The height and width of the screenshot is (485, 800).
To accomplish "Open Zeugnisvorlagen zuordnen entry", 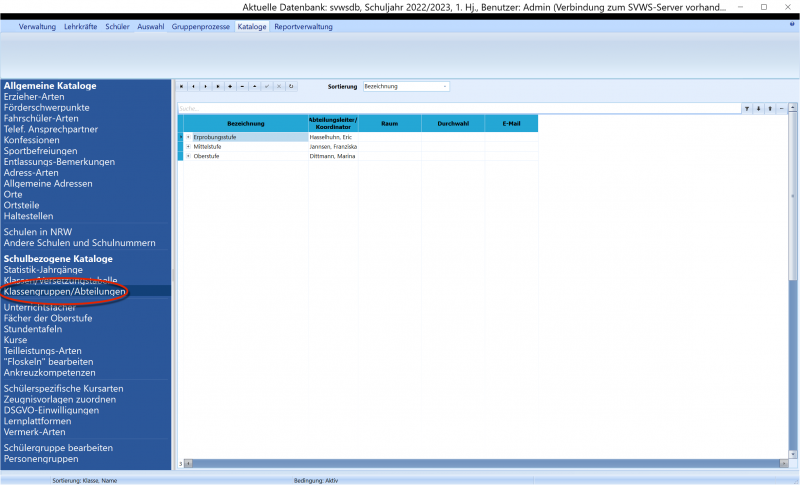I will [60, 399].
